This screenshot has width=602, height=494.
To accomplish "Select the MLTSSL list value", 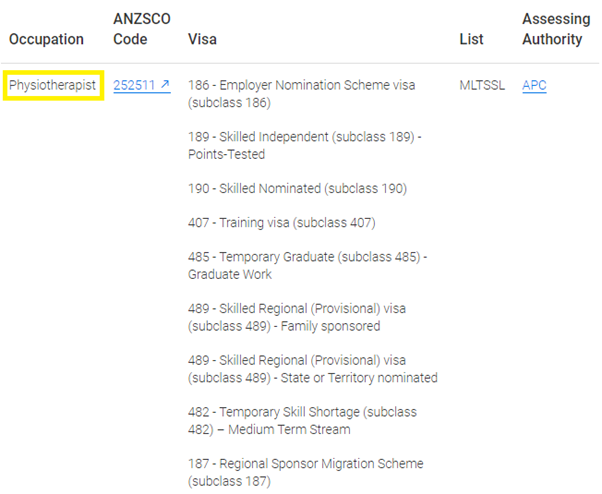I will tap(482, 85).
